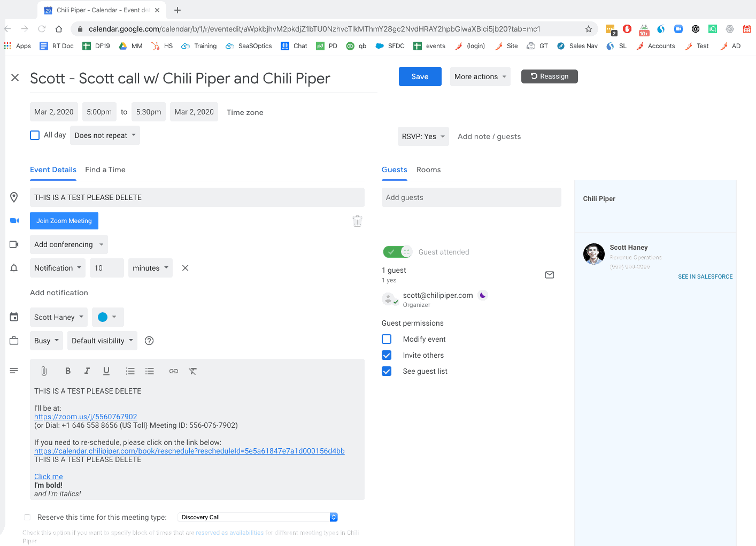
Task: Apply underline formatting in description
Action: pyautogui.click(x=106, y=371)
